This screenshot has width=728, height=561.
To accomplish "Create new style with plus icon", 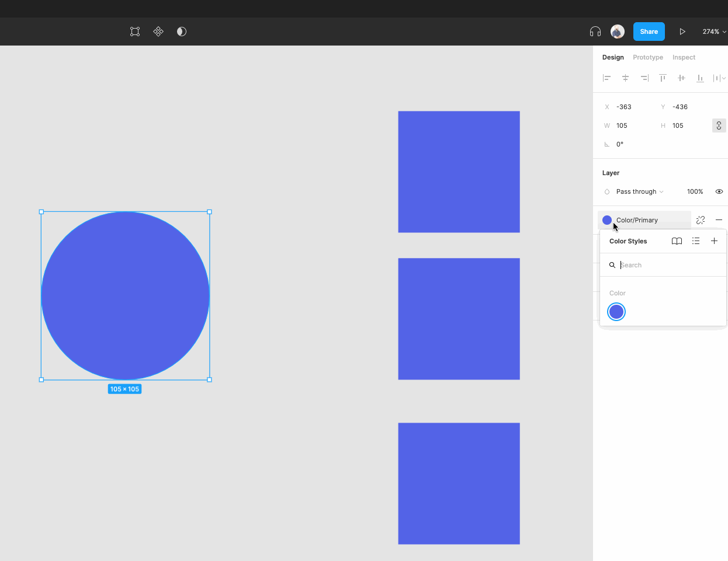I will [714, 241].
